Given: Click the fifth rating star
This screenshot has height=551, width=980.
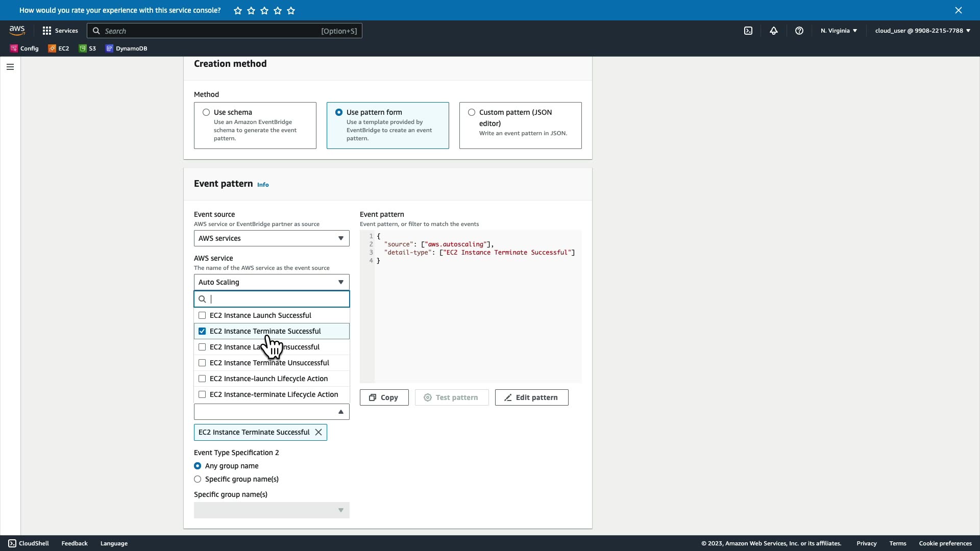Looking at the screenshot, I should 291,10.
